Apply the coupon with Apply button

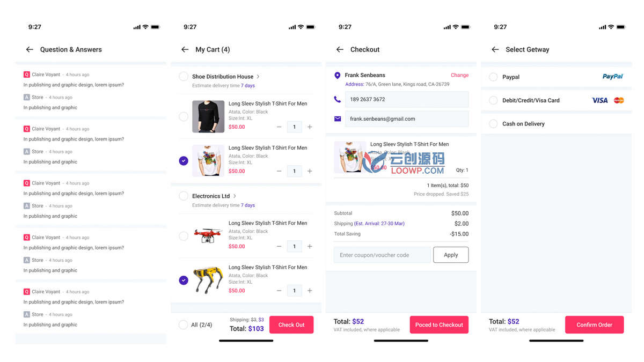coord(451,255)
